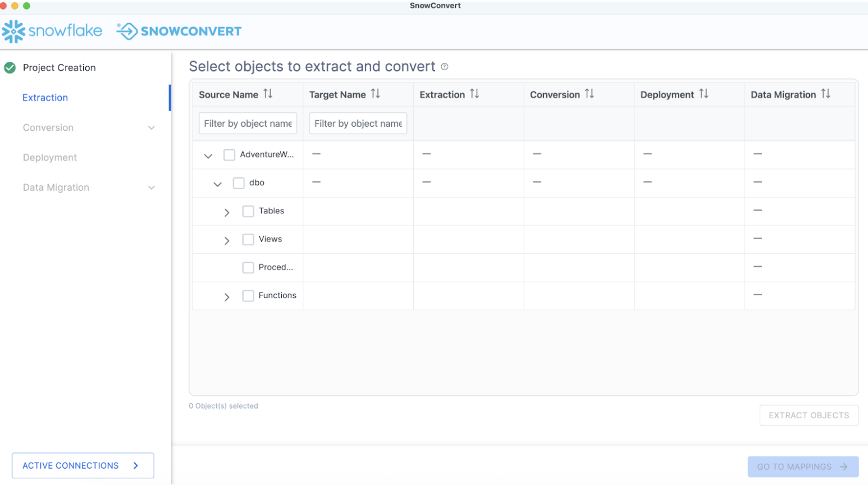Expand Conversion section in sidebar
Screen dimensions: 868x485
[x=151, y=128]
